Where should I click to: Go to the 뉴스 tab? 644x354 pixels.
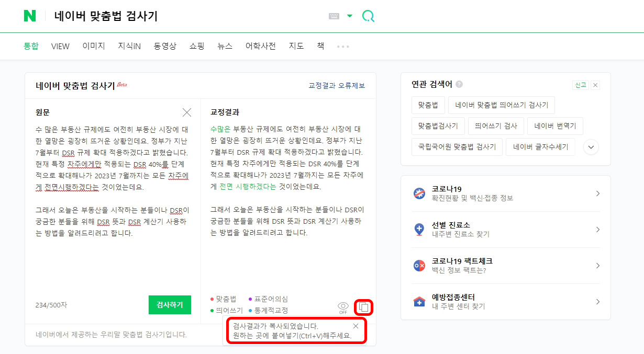coord(225,46)
